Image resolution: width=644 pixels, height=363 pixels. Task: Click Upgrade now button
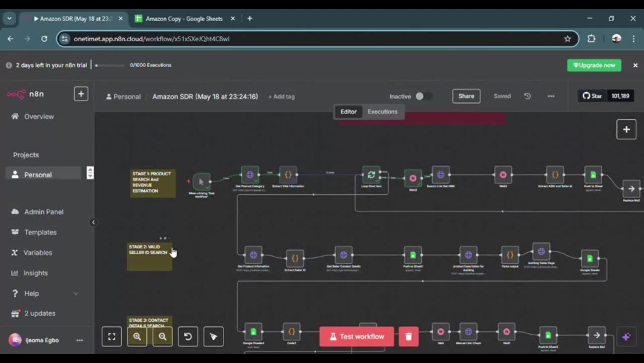point(594,65)
